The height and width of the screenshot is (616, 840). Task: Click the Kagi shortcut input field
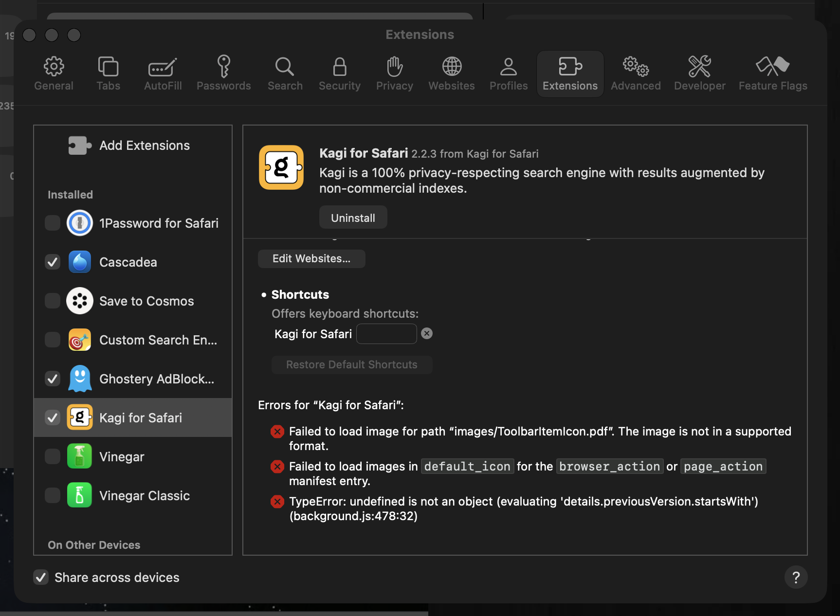[386, 334]
